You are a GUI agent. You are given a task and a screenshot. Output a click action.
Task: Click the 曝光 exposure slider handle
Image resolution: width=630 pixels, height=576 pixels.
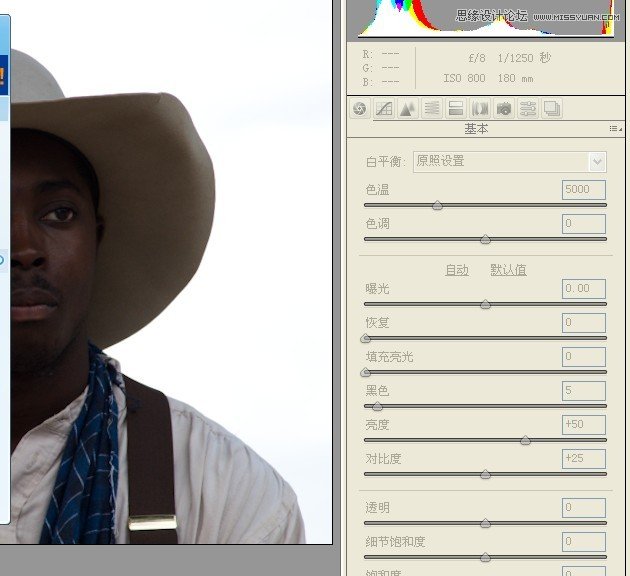[x=485, y=304]
